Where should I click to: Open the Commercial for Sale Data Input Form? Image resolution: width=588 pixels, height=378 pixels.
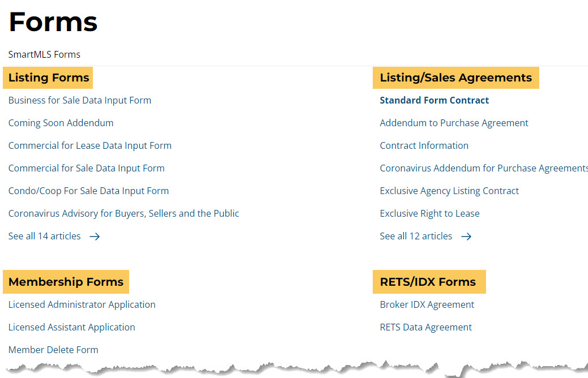(x=86, y=168)
